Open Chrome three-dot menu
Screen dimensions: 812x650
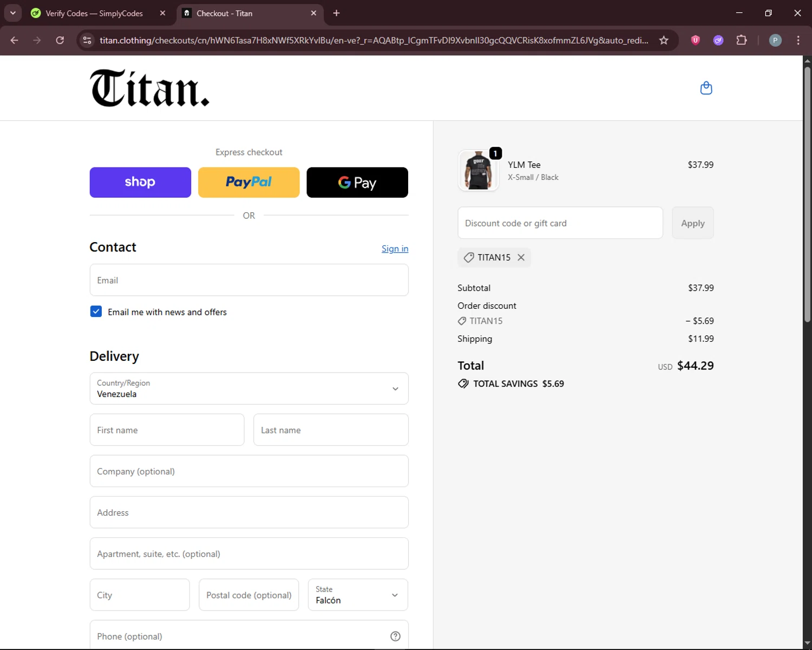(798, 40)
